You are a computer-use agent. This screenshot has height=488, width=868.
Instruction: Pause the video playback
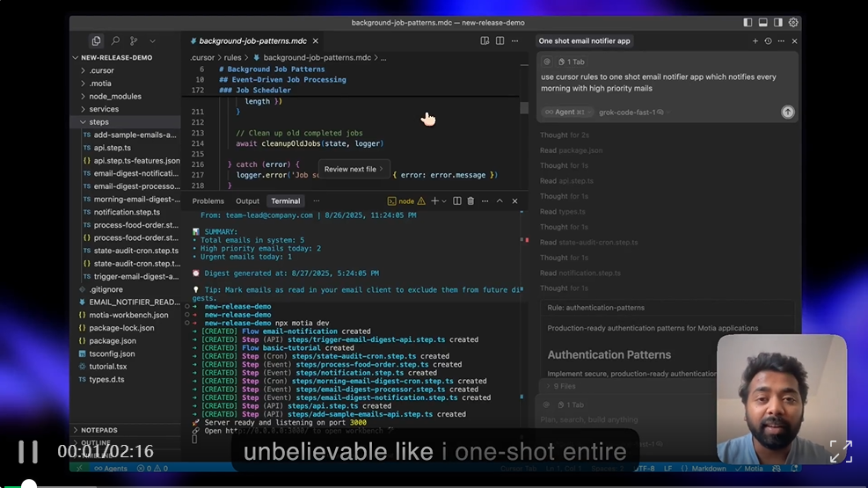(28, 452)
